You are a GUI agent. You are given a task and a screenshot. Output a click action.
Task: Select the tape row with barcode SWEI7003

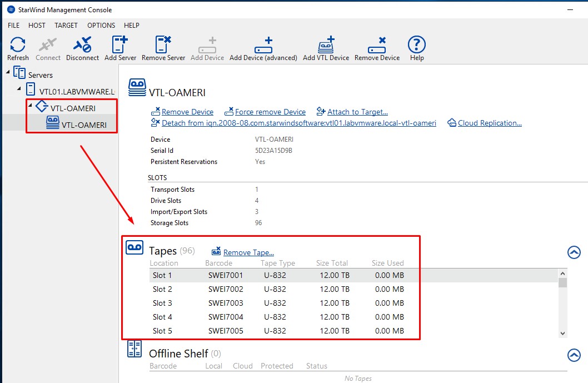click(x=226, y=303)
